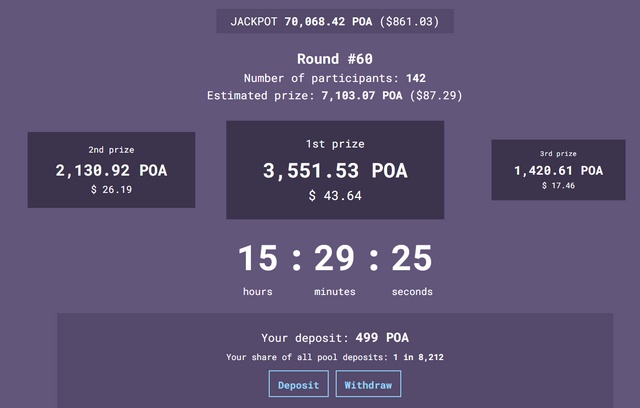Open the 1st prize card
640x408 pixels.
335,170
